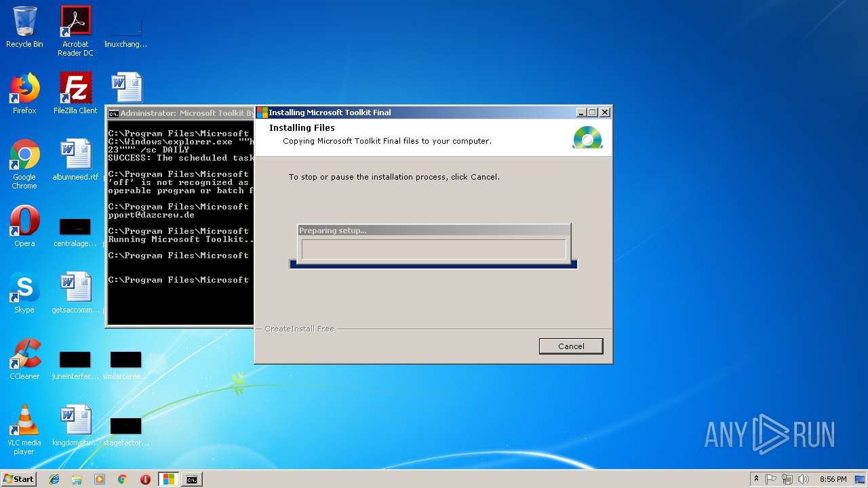Viewport: 868px width, 488px height.
Task: Open Windows Media Player from the taskbar
Action: point(100,479)
